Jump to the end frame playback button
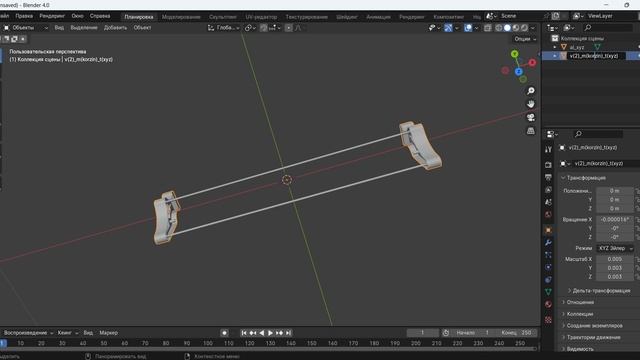640x360 pixels. 288,333
